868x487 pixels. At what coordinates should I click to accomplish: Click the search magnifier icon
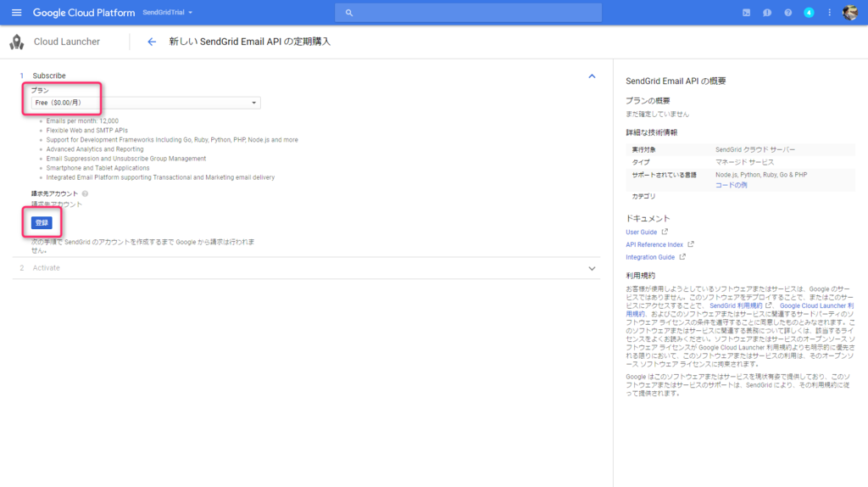point(348,13)
